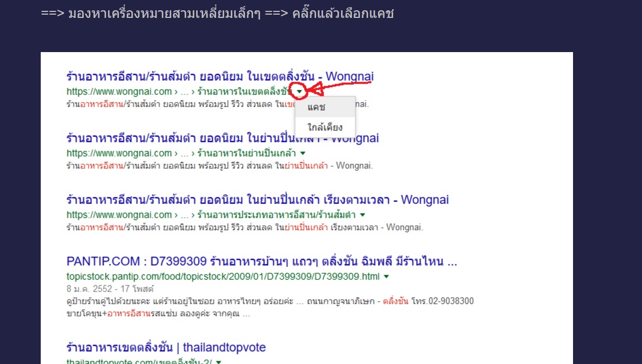Expand the triangle beside thailandtopvote.com URL
The image size is (642, 364).
tap(219, 361)
